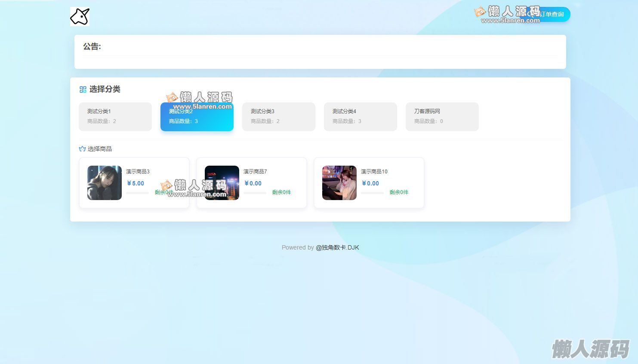Viewport: 638px width, 364px height.
Task: Click the stock progress bar on 演示商品7
Action: pos(255,193)
